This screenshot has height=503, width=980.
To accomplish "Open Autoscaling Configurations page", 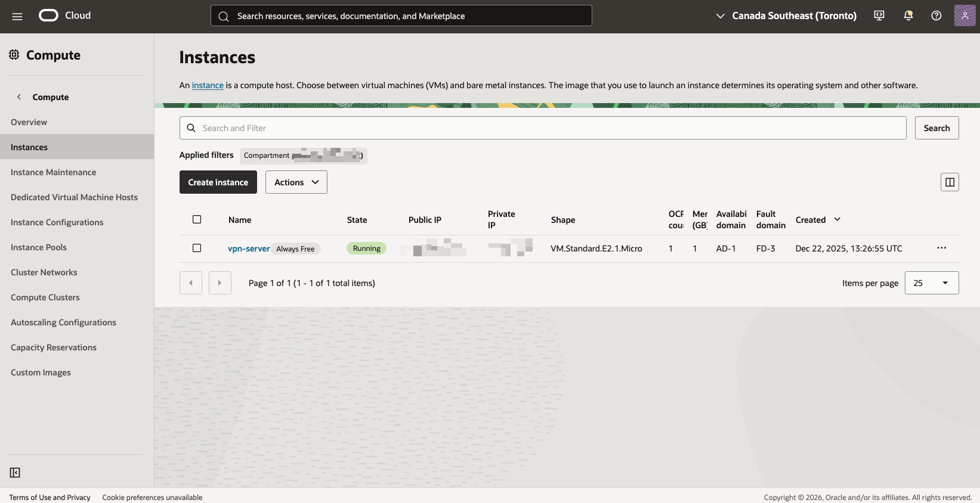I will (x=77, y=322).
